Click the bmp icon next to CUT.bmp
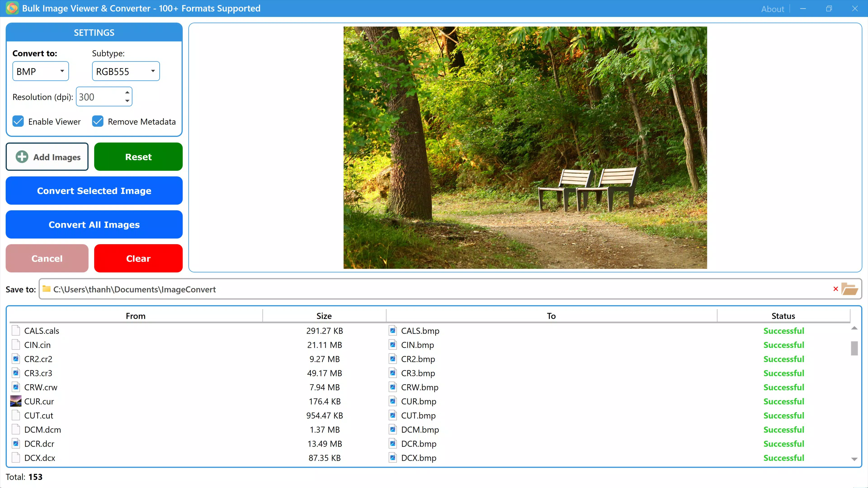The height and width of the screenshot is (488, 868). pyautogui.click(x=393, y=415)
